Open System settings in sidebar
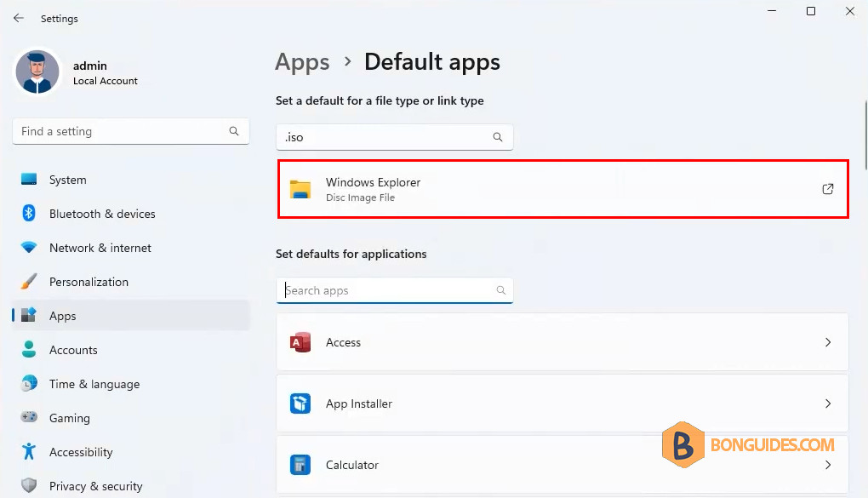The image size is (868, 498). 131,180
